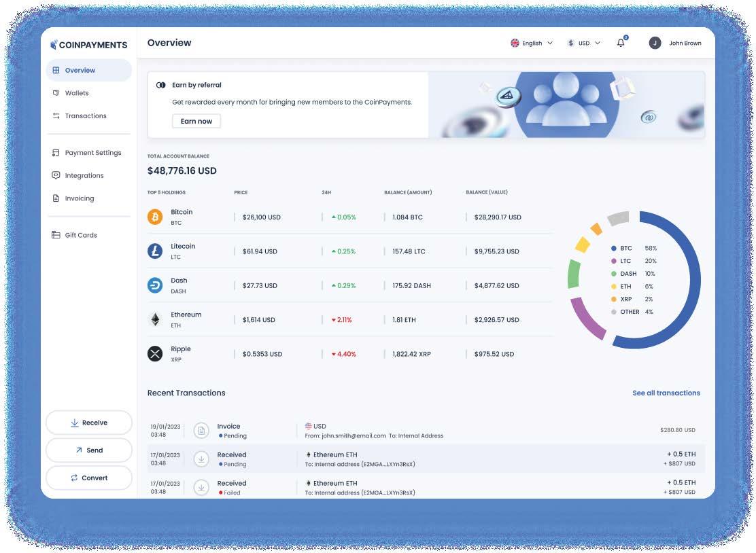The height and width of the screenshot is (553, 756).
Task: Click the Litecoin coin icon
Action: point(155,251)
